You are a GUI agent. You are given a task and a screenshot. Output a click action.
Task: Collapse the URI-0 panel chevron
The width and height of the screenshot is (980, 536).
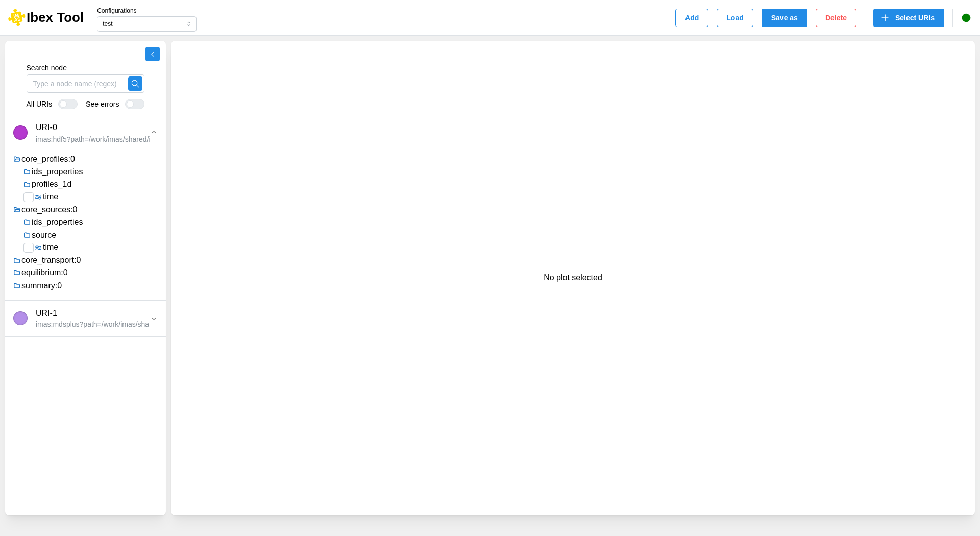(x=154, y=133)
